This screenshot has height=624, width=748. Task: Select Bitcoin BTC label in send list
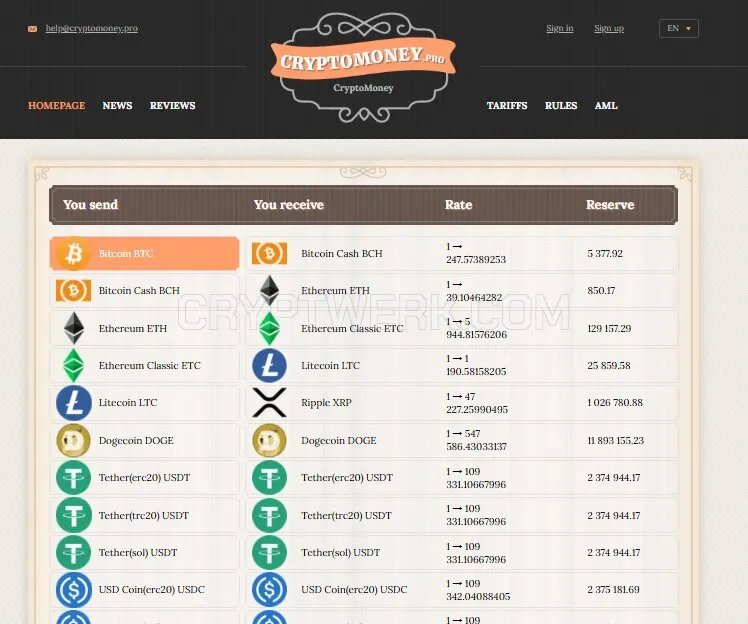[126, 253]
